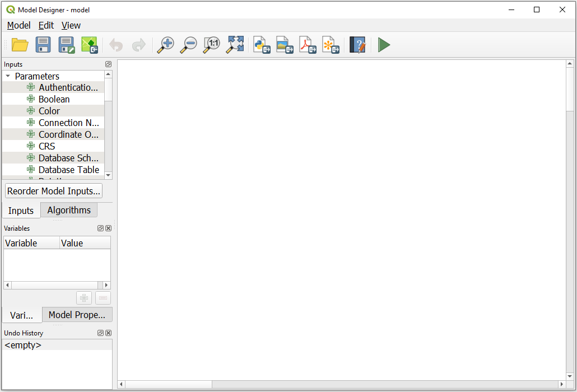Click canvas horizontal scrollbar right arrow
This screenshot has height=392, width=577.
coord(561,384)
